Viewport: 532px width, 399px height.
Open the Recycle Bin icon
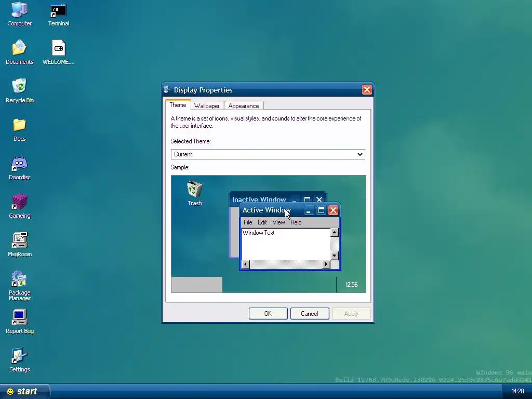19,91
